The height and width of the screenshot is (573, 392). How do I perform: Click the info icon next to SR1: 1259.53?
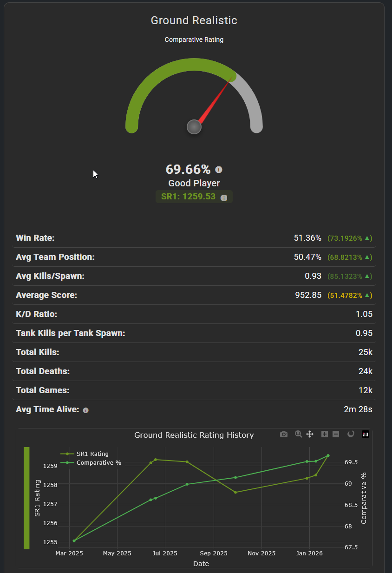coord(224,198)
